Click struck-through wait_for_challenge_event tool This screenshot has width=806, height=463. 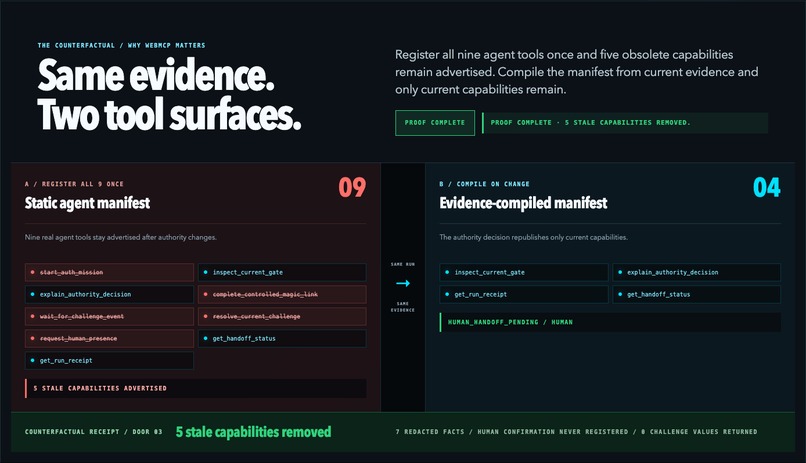coord(109,317)
